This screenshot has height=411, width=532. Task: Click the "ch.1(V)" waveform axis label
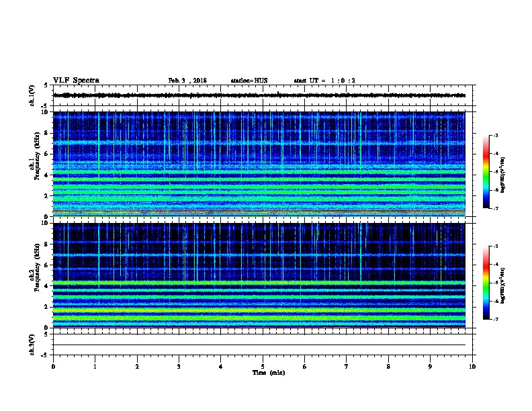point(32,95)
